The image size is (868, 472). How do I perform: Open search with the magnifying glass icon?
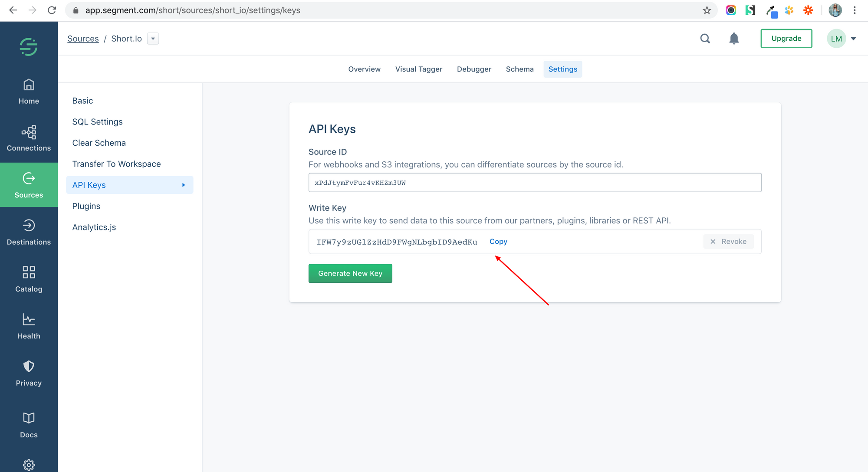coord(705,38)
